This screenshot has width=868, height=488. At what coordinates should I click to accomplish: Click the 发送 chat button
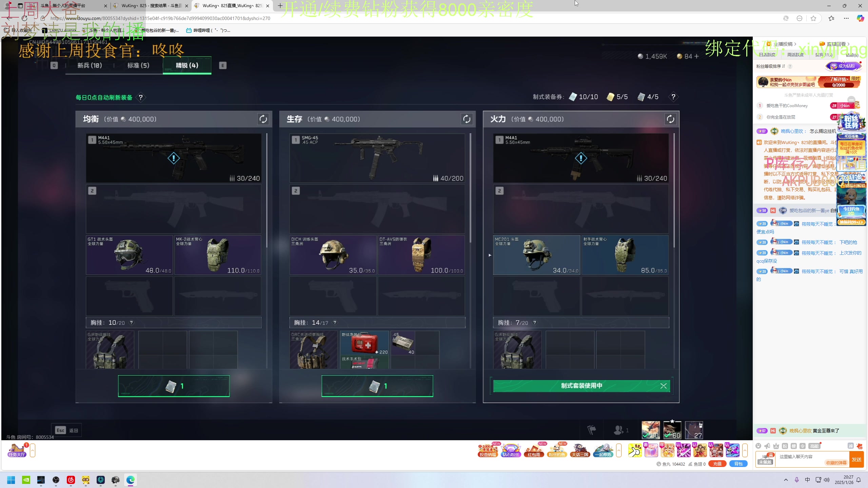[856, 460]
